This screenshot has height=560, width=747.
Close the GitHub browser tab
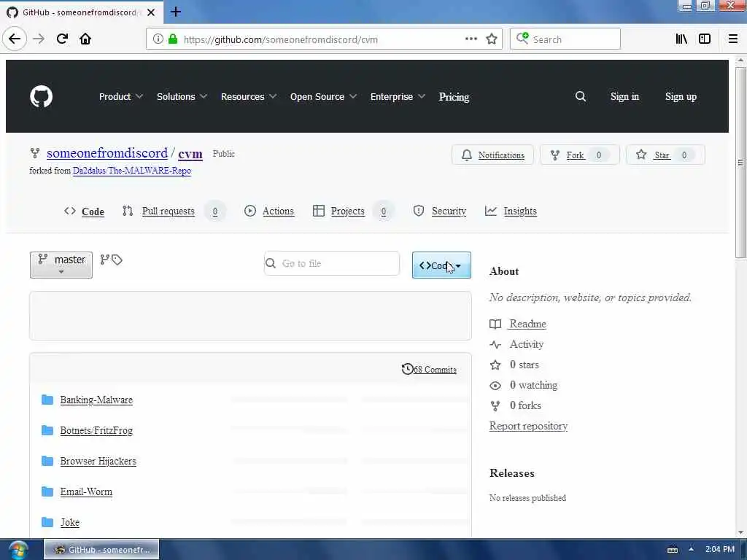coord(151,12)
